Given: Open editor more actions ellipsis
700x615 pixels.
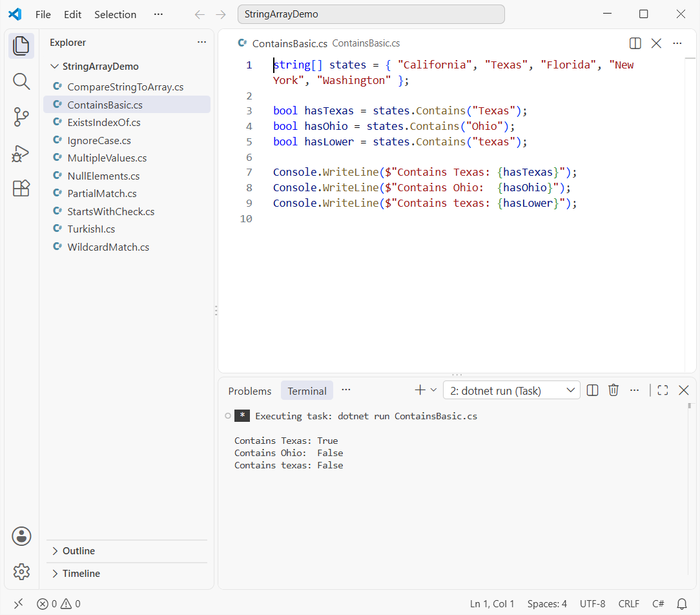Looking at the screenshot, I should coord(677,43).
